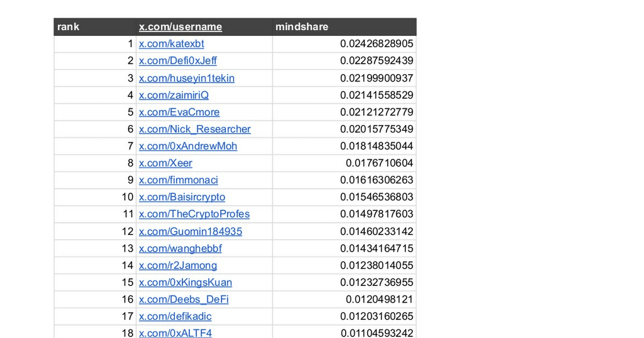Open the x.com/TheCryptoProfes link
Viewport: 644px width, 338px height.
[x=194, y=214]
